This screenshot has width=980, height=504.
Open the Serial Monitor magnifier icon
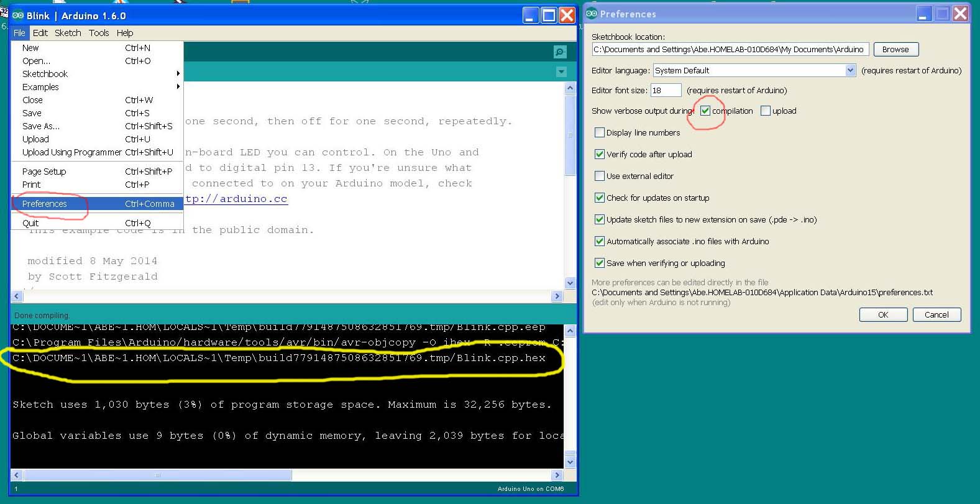pos(560,52)
